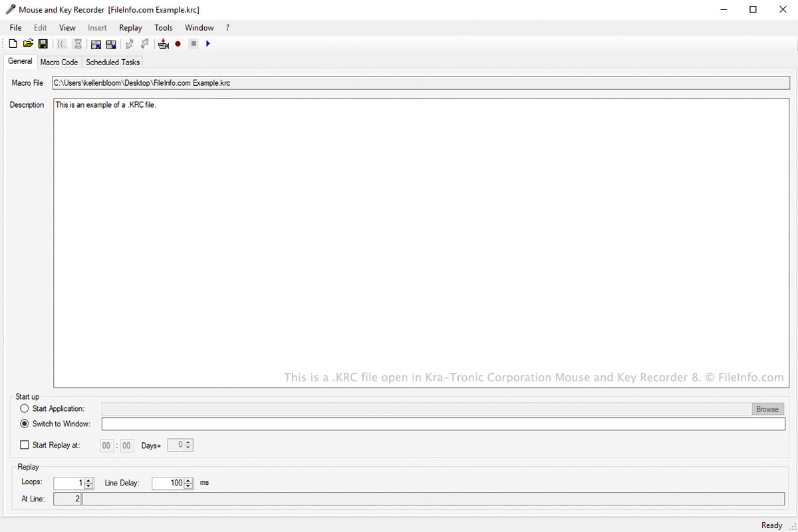798x532 pixels.
Task: Click the Switch to Window text field
Action: (444, 424)
